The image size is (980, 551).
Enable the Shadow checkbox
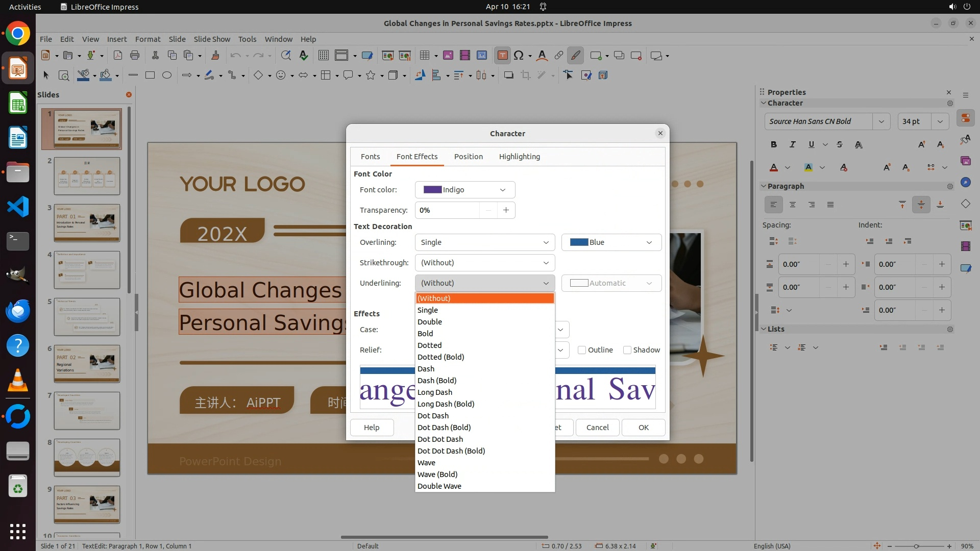pos(627,350)
